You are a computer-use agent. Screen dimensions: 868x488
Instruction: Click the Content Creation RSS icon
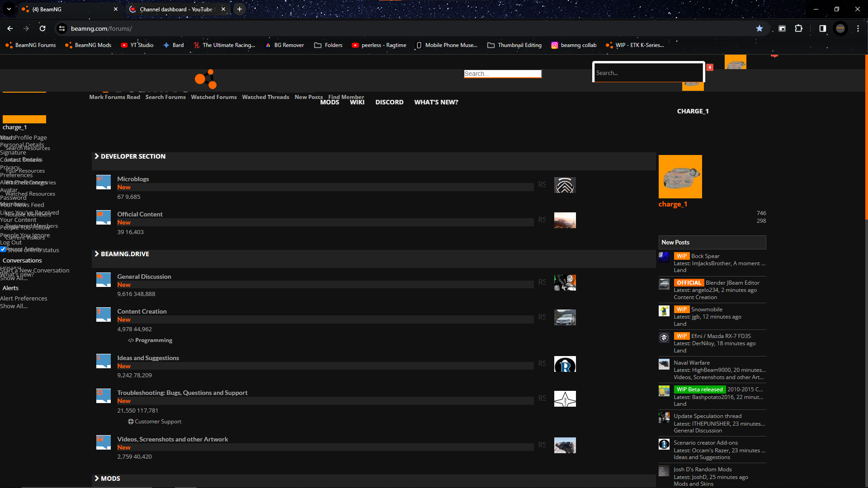542,317
